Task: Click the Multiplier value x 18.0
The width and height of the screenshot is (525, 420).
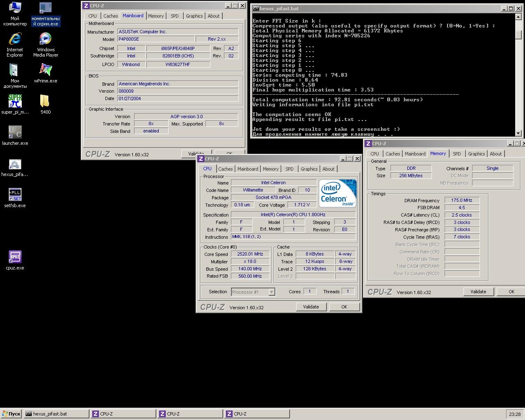Action: (250, 262)
